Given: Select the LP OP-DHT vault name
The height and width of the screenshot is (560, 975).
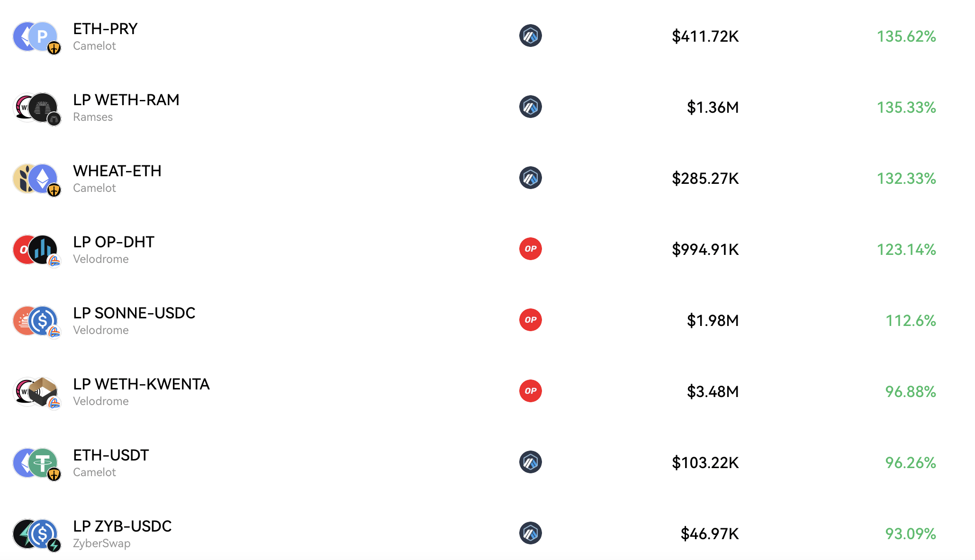Looking at the screenshot, I should 114,242.
